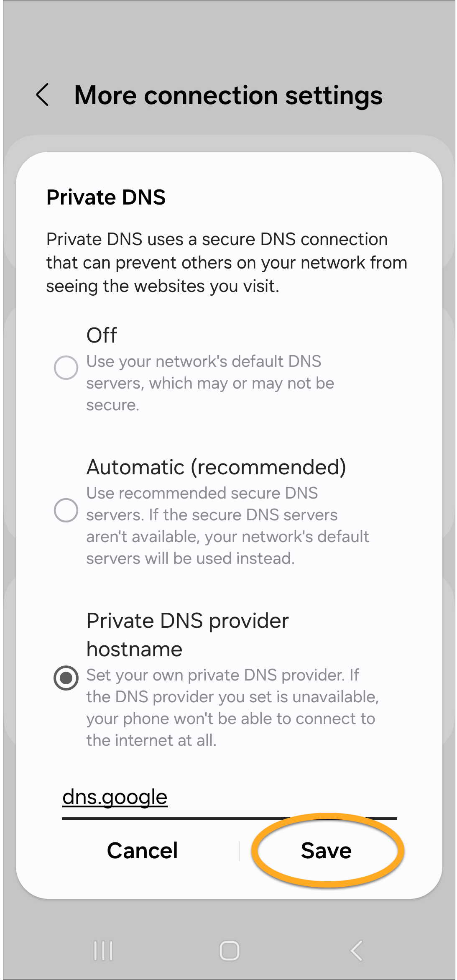Tap the "Set your own private DNS provider" description

[x=232, y=708]
